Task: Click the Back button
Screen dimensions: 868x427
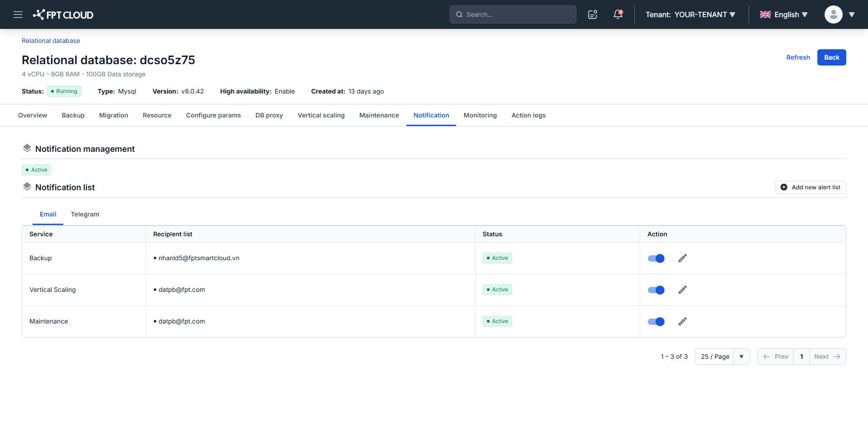Action: pyautogui.click(x=831, y=57)
